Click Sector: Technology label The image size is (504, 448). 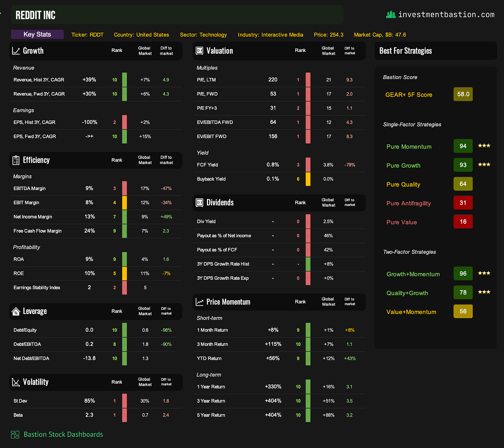point(204,35)
